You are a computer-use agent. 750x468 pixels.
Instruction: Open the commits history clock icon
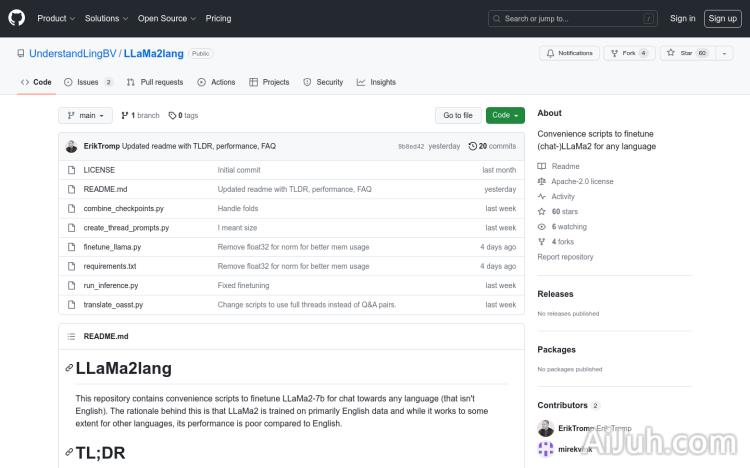(x=473, y=146)
